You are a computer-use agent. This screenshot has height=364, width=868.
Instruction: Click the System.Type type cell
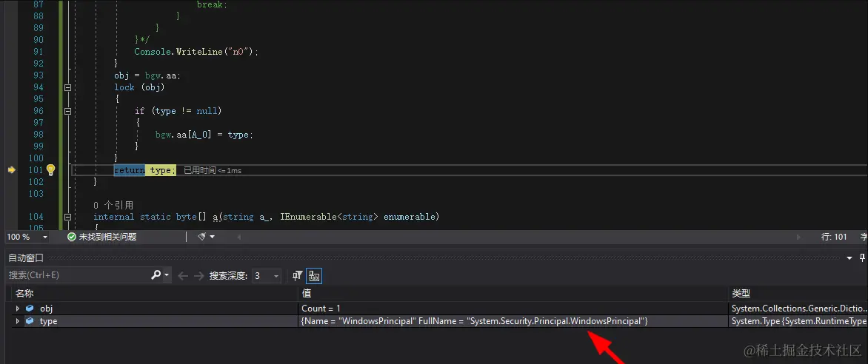798,321
